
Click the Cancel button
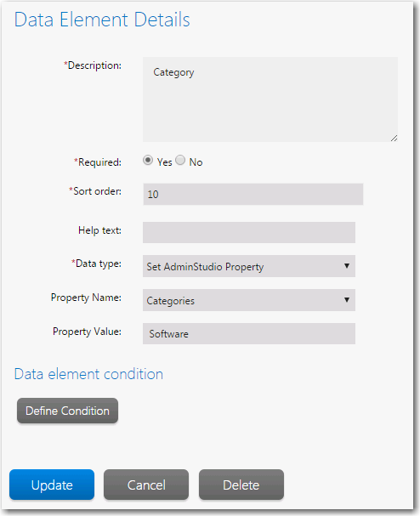[146, 485]
